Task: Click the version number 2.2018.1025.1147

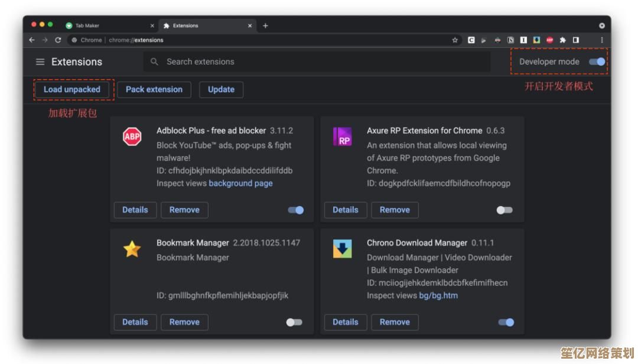Action: pyautogui.click(x=266, y=242)
